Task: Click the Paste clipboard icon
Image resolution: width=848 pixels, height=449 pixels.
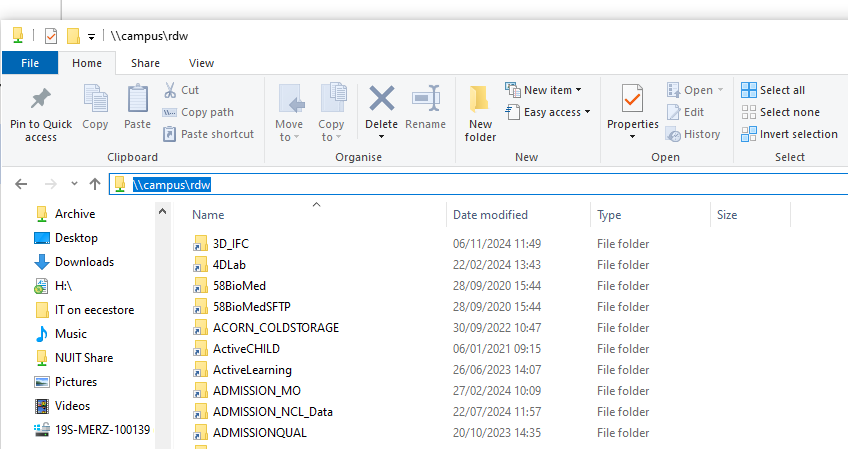Action: [137, 100]
